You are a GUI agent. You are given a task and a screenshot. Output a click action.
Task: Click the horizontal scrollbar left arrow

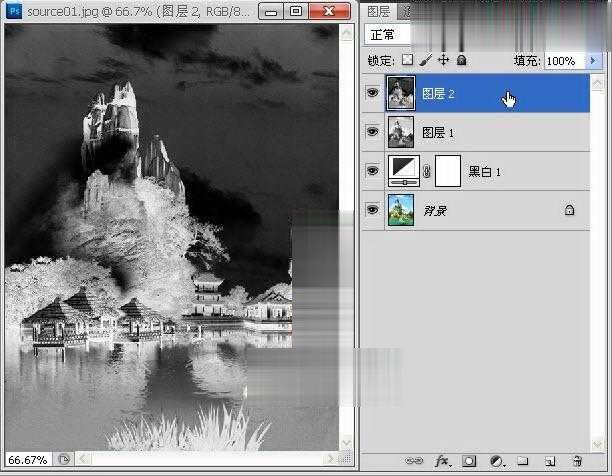[x=83, y=459]
